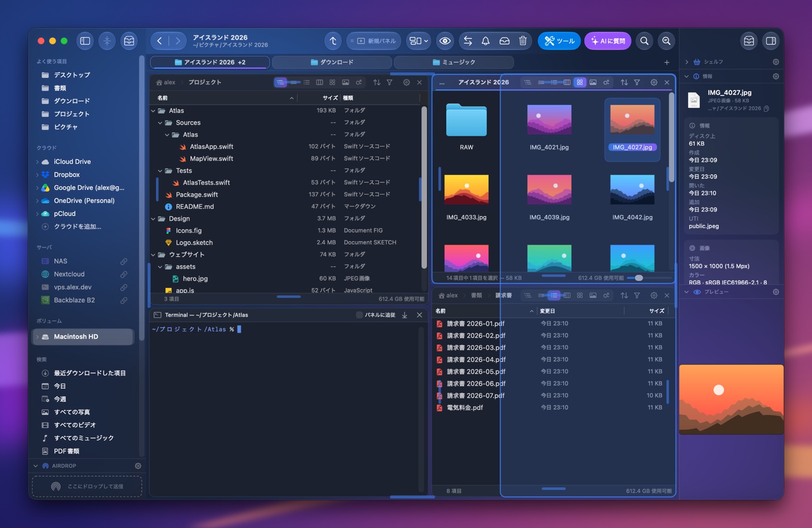Click the file content search icon
This screenshot has height=528, width=812.
tap(666, 41)
